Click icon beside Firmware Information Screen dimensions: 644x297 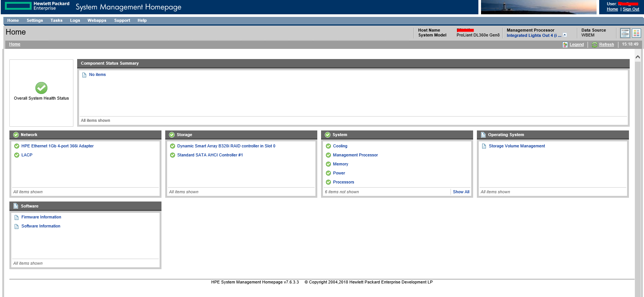(17, 217)
